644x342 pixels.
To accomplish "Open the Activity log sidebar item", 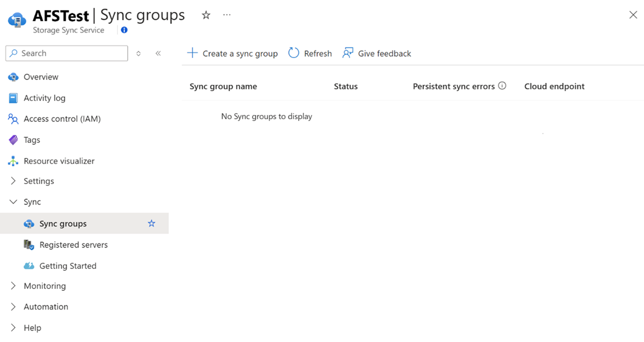I will coord(44,98).
